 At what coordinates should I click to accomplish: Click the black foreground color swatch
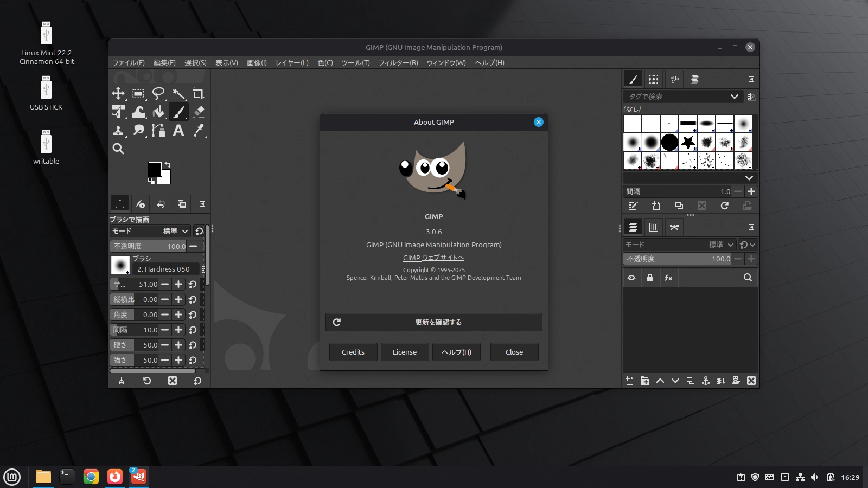[x=155, y=169]
